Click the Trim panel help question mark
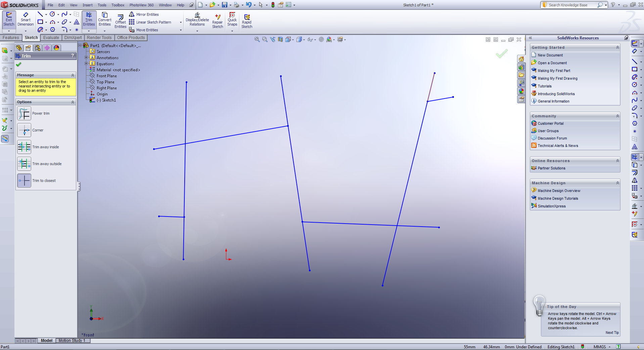Image resolution: width=644 pixels, height=350 pixels. tap(73, 56)
